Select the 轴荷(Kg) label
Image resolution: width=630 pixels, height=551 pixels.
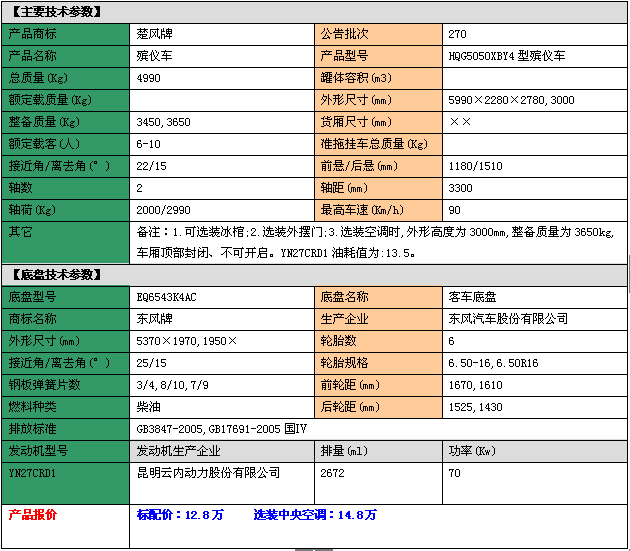click(32, 210)
